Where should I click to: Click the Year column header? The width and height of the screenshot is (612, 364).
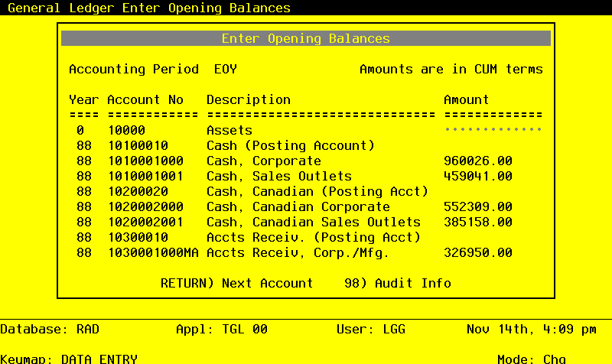pos(84,100)
